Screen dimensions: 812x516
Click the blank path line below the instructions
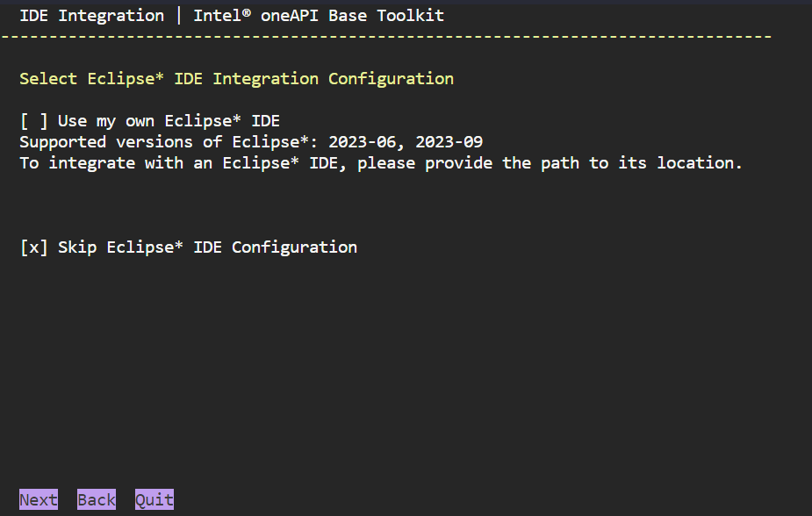[x=263, y=205]
